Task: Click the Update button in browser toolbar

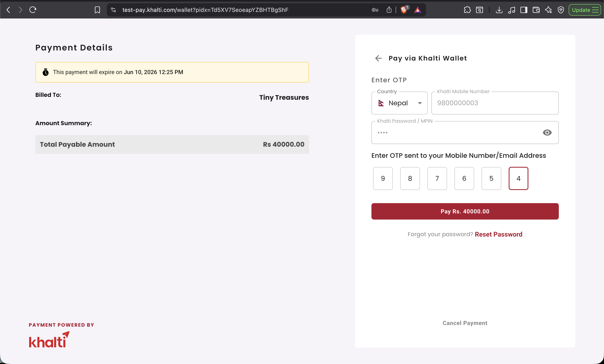Action: [x=585, y=10]
